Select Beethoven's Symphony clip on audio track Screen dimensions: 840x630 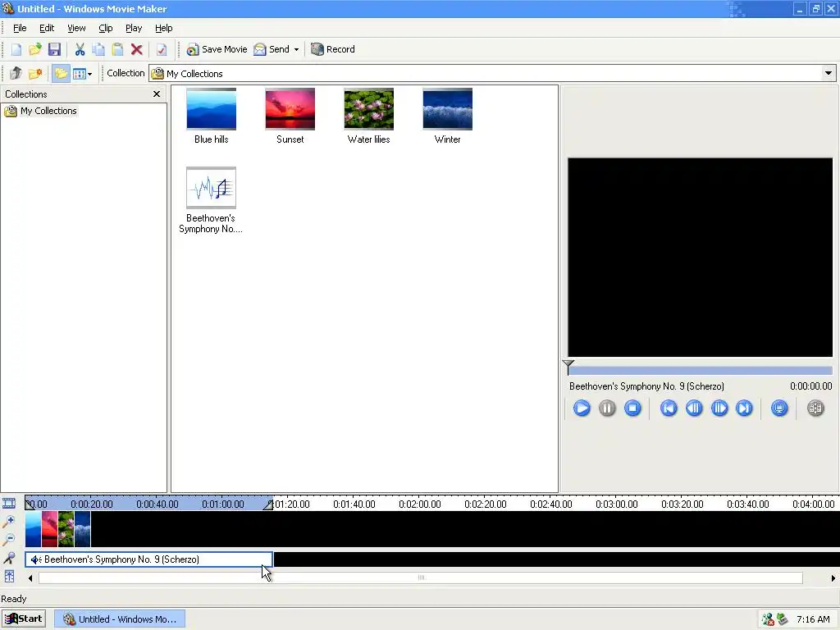[149, 559]
